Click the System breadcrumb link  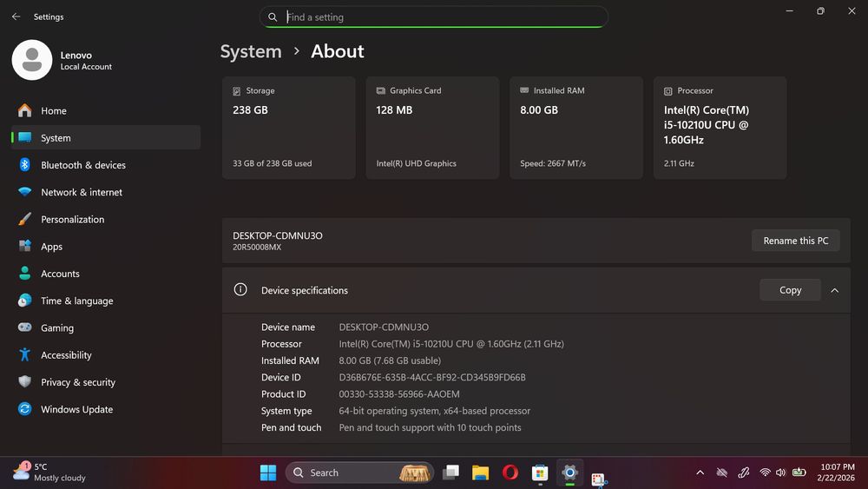click(251, 51)
